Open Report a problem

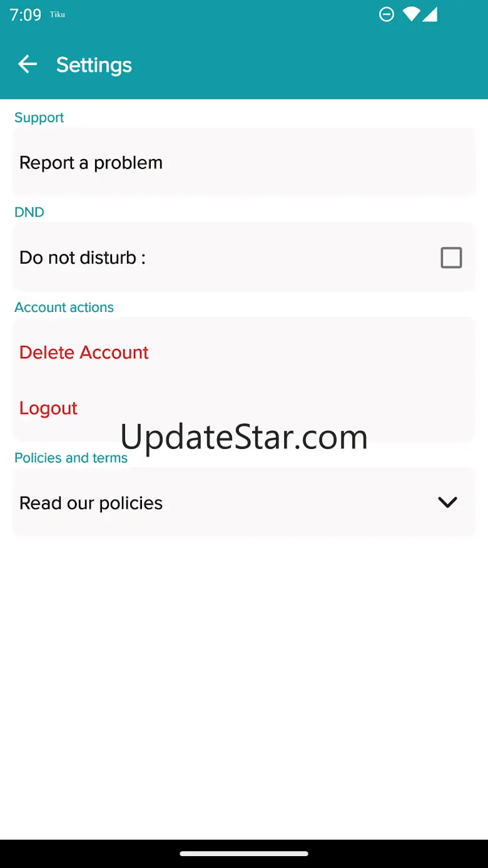(x=244, y=163)
